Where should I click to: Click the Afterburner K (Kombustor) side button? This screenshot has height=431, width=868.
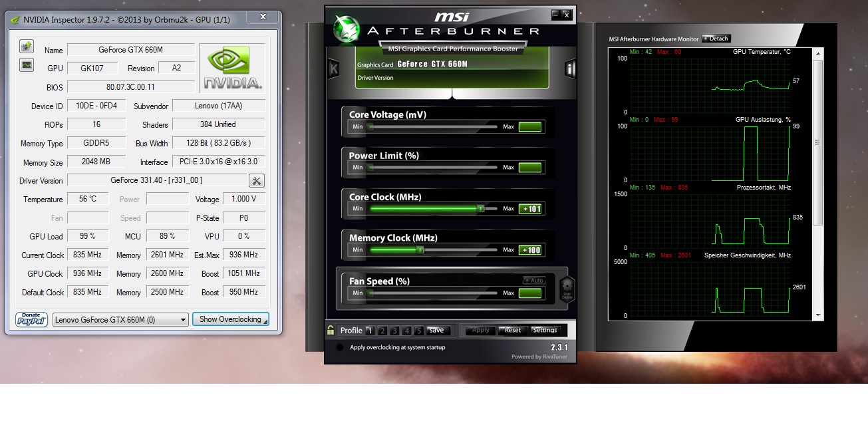click(x=333, y=69)
